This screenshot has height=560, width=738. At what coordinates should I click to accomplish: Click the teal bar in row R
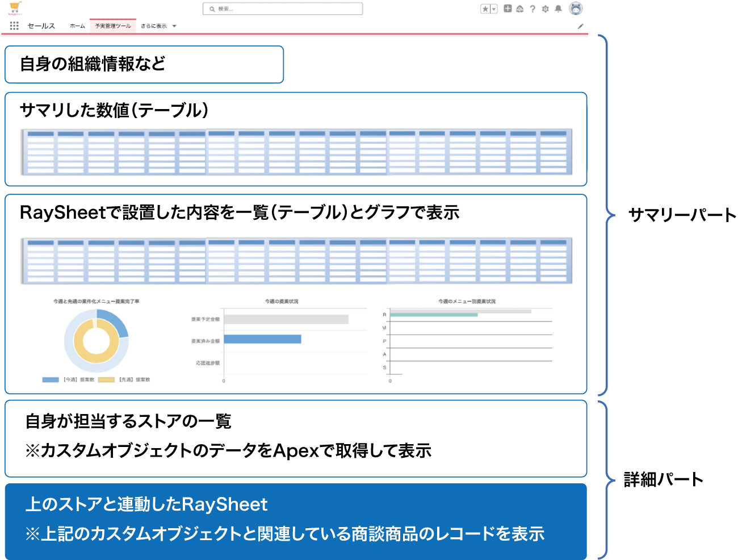pos(434,315)
